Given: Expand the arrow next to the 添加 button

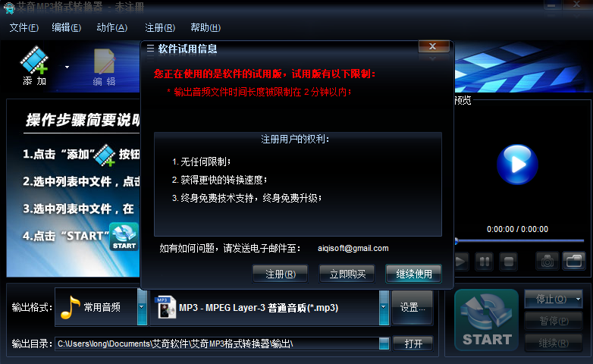Looking at the screenshot, I should click(x=67, y=67).
